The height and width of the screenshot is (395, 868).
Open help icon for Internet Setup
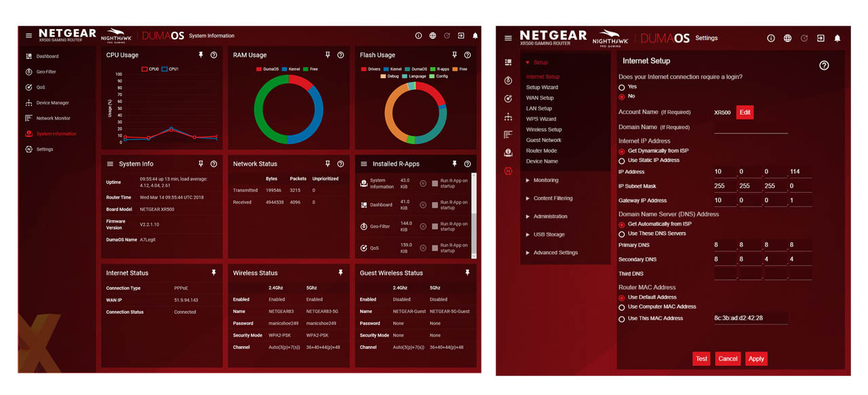coord(824,65)
